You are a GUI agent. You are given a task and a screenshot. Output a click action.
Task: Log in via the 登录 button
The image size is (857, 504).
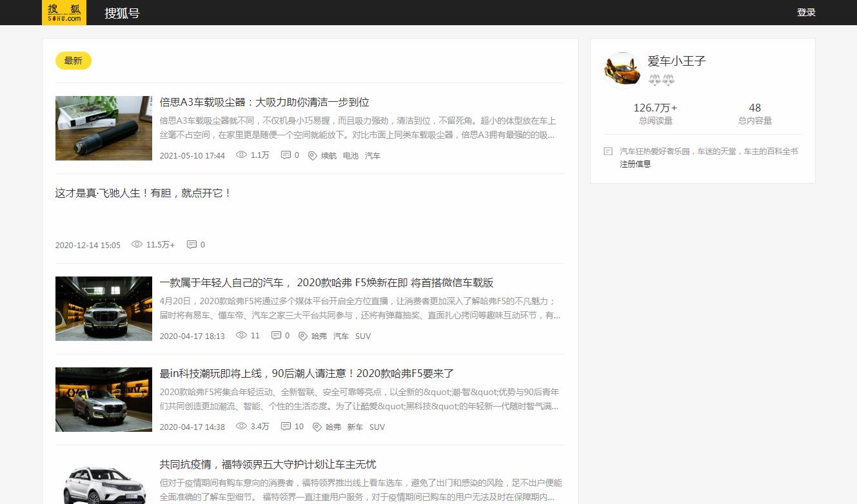coord(806,12)
